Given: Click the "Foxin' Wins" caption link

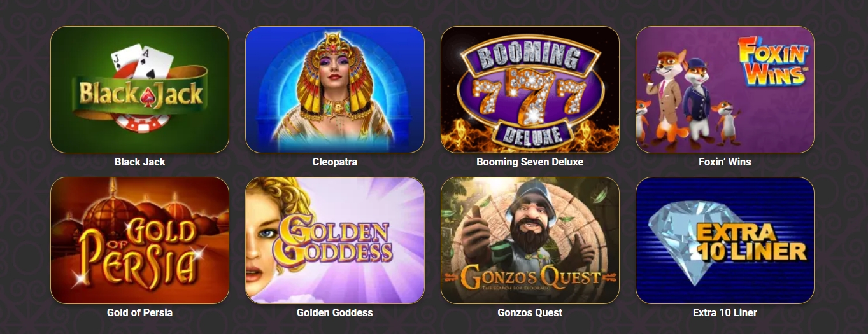Looking at the screenshot, I should [725, 162].
